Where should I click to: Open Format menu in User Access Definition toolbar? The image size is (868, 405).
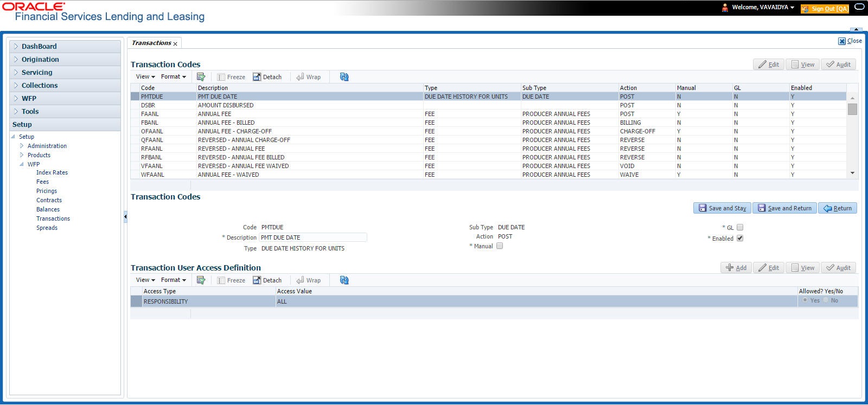[x=174, y=280]
